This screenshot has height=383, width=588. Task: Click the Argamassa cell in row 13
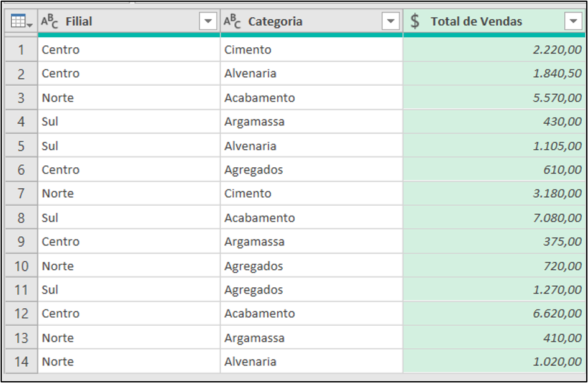pos(311,338)
